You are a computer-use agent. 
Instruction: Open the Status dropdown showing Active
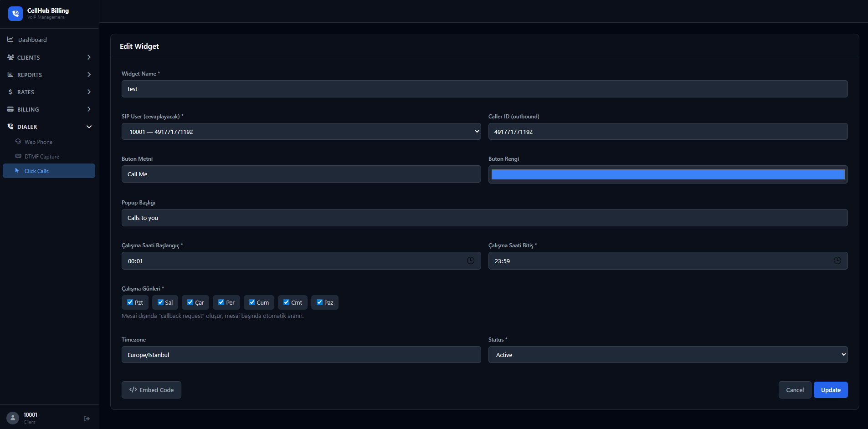(668, 355)
